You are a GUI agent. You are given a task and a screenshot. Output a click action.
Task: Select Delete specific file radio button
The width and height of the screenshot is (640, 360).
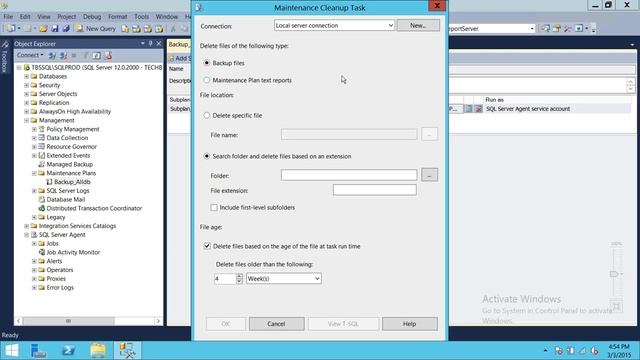[207, 116]
